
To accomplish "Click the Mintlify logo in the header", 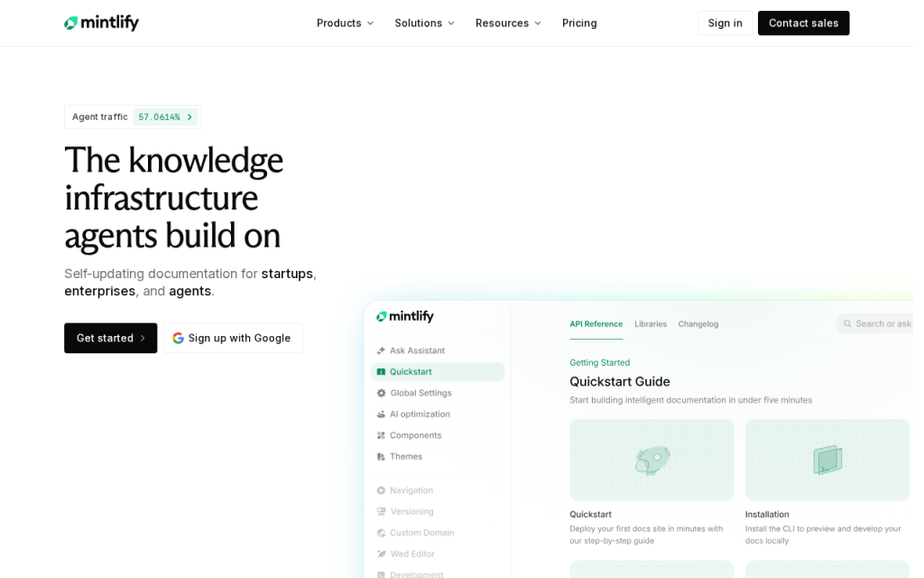I will (101, 23).
